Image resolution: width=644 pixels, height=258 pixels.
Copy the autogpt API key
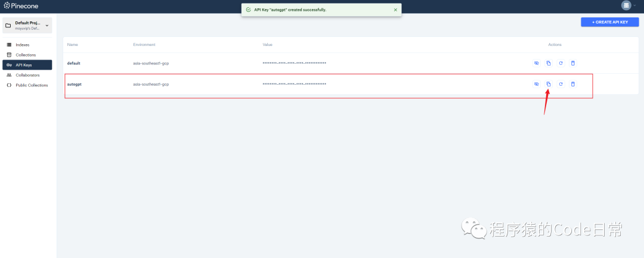point(549,84)
